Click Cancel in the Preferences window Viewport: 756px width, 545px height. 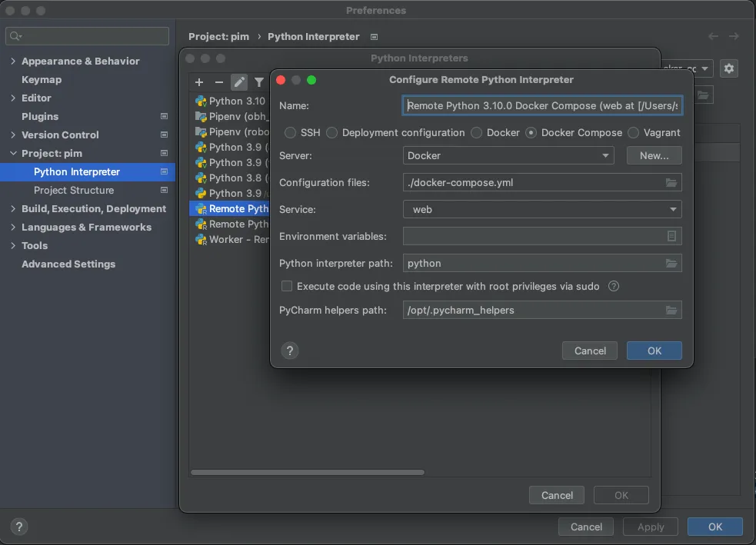point(586,527)
